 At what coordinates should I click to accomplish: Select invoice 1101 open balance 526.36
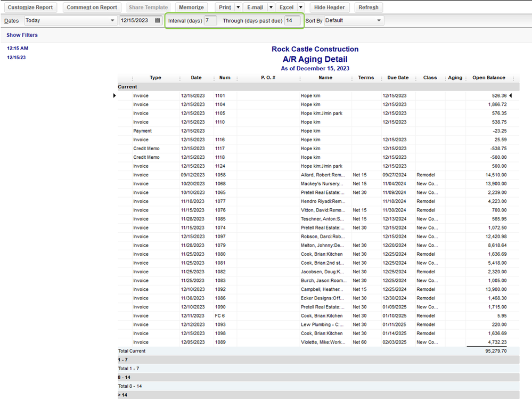point(499,96)
